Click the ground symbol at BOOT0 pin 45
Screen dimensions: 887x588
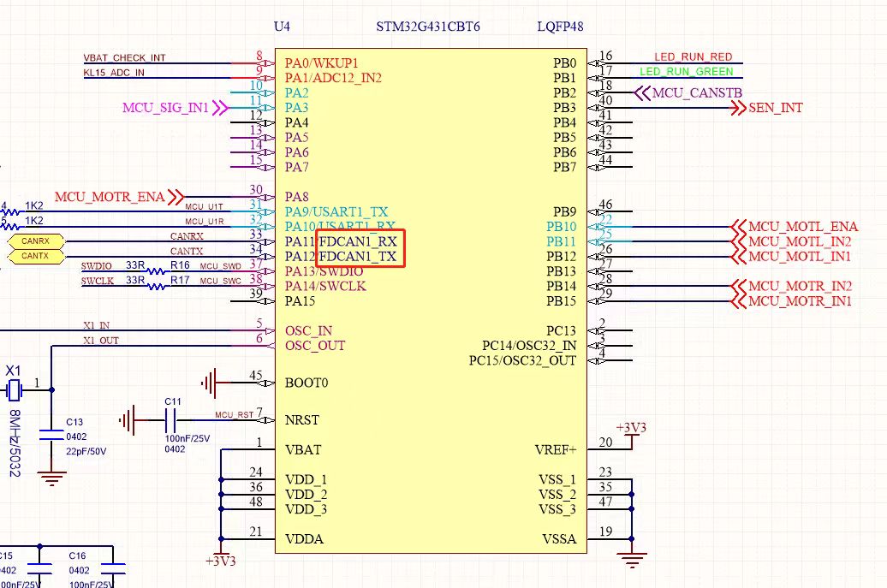[x=211, y=383]
